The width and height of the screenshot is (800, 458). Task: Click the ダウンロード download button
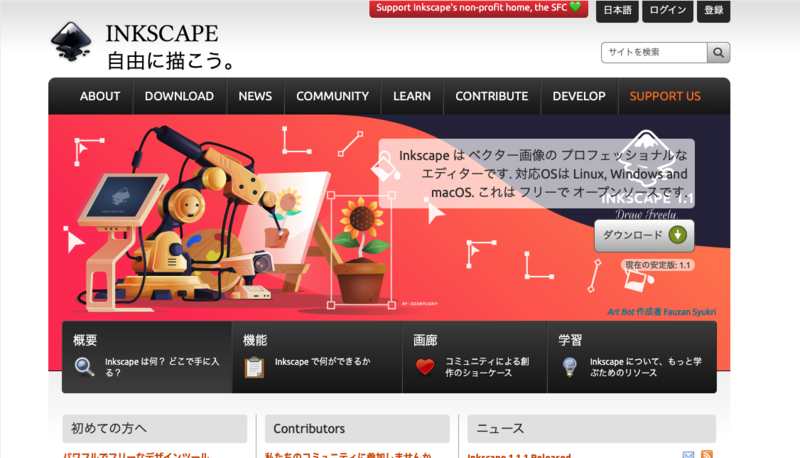click(x=644, y=236)
